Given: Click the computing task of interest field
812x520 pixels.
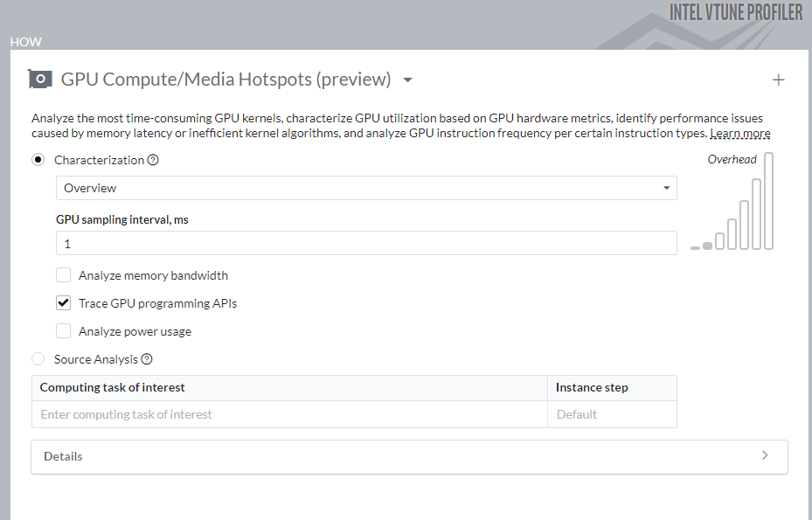Looking at the screenshot, I should 289,414.
